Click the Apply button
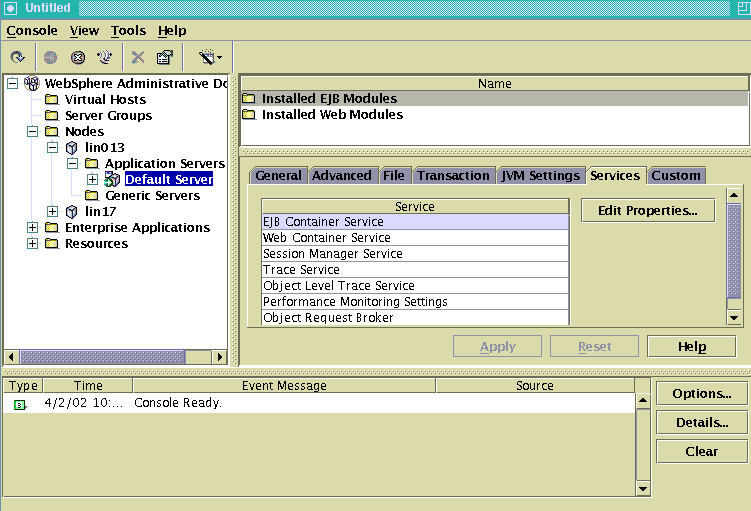The image size is (751, 511). [x=497, y=346]
